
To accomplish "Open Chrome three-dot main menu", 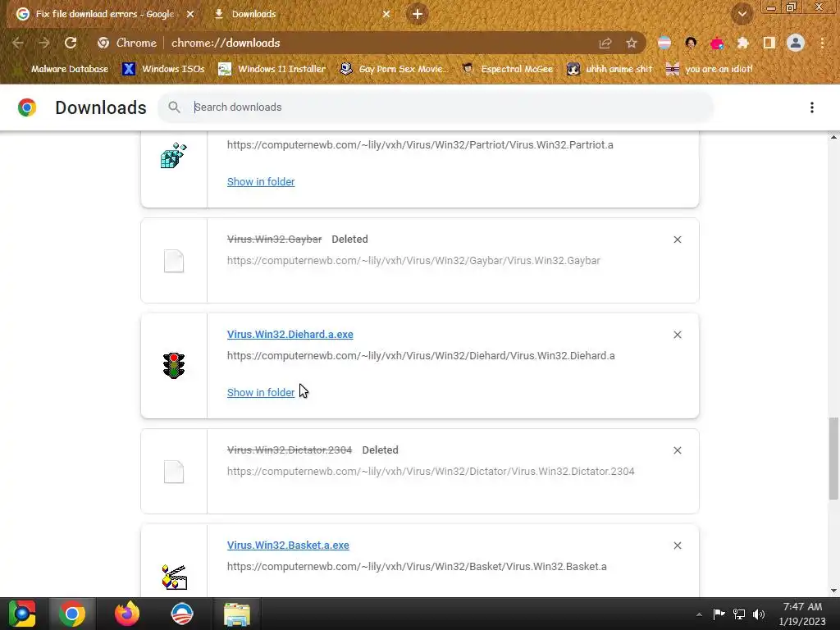I will click(822, 43).
